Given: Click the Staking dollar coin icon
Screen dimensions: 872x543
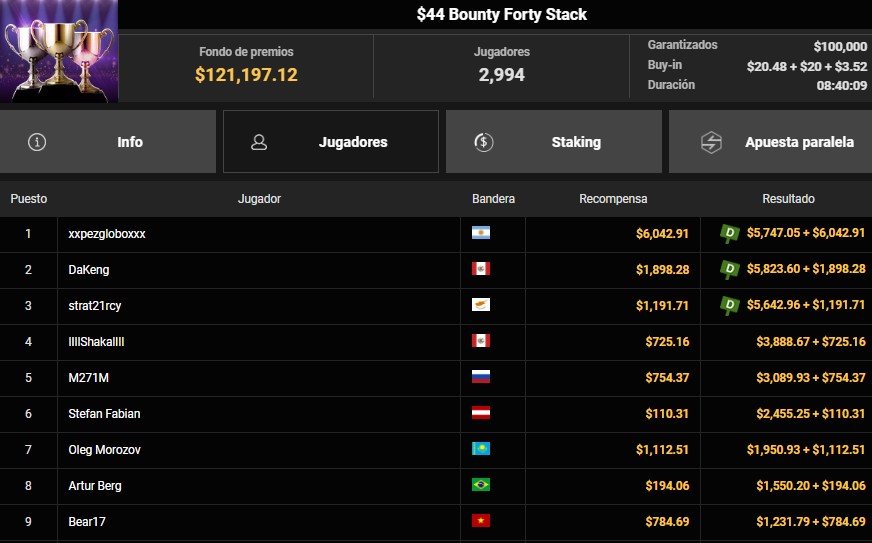Looking at the screenshot, I should pos(483,142).
